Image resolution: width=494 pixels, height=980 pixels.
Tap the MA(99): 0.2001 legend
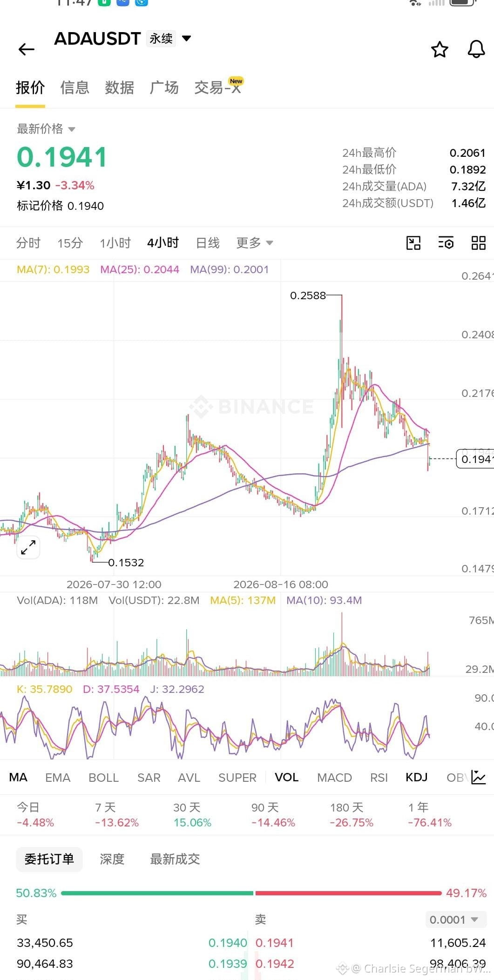pos(230,269)
